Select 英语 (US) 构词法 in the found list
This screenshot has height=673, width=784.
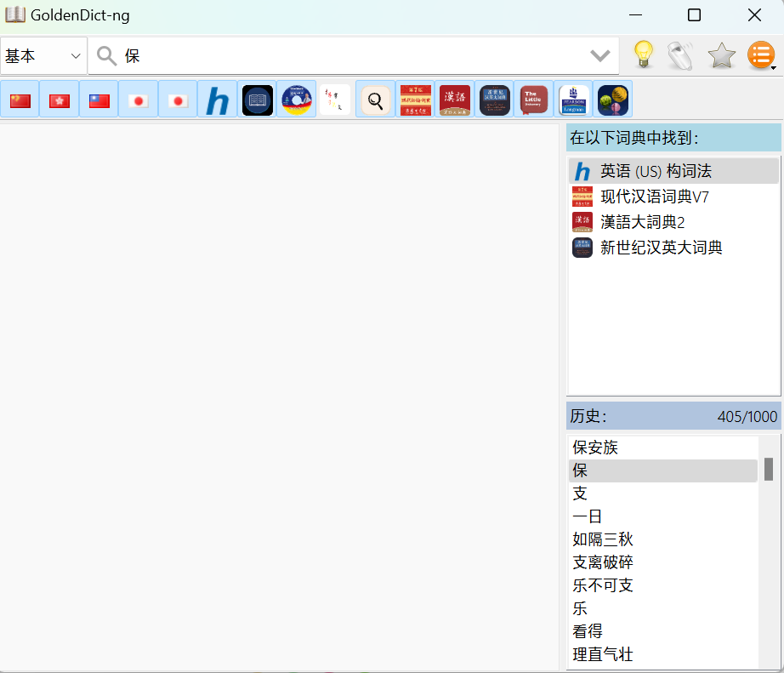[x=673, y=171]
